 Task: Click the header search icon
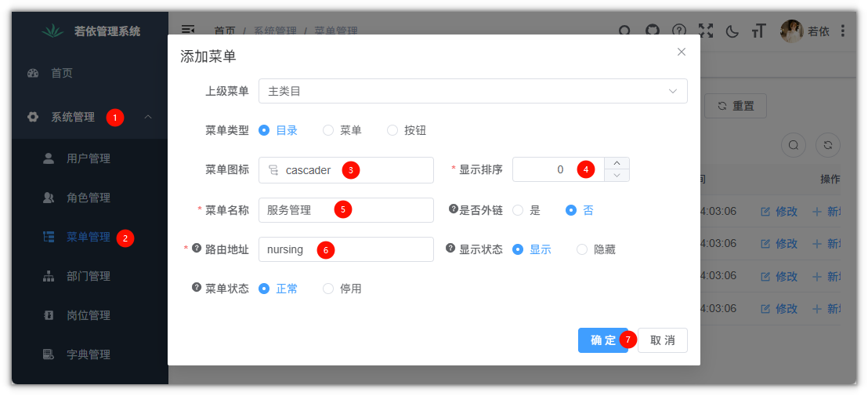click(x=624, y=31)
